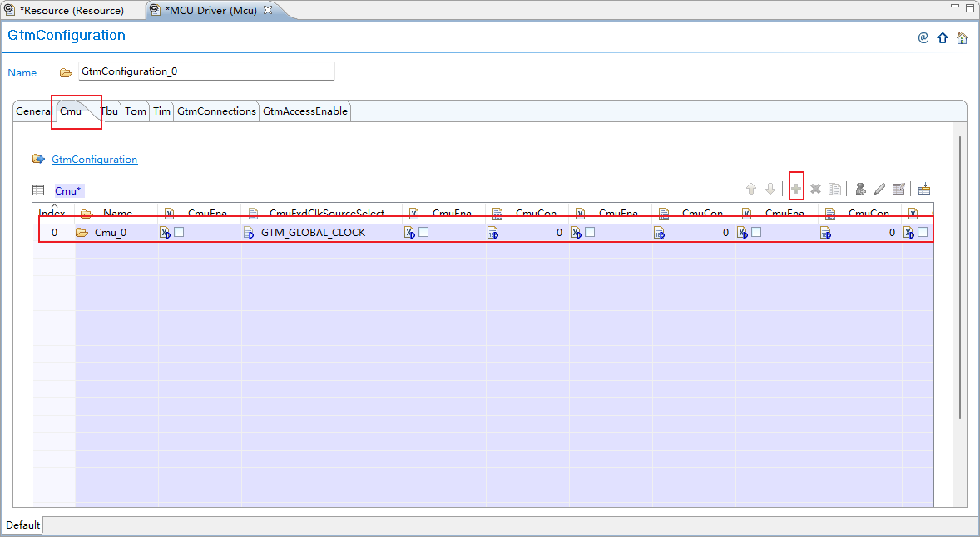Click the move element up arrow icon
Image resolution: width=980 pixels, height=537 pixels.
click(751, 189)
